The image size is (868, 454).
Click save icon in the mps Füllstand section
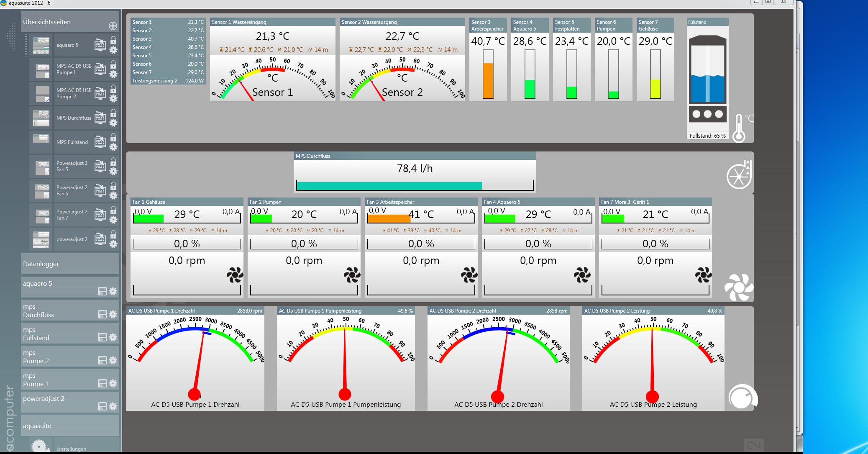coord(102,337)
